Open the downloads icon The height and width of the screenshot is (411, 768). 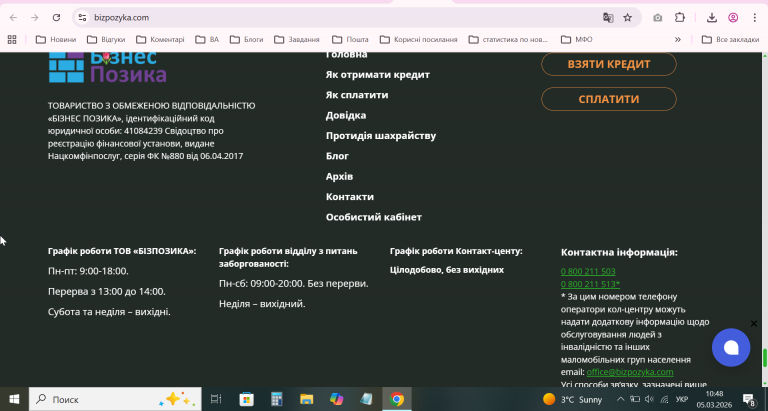[x=712, y=18]
